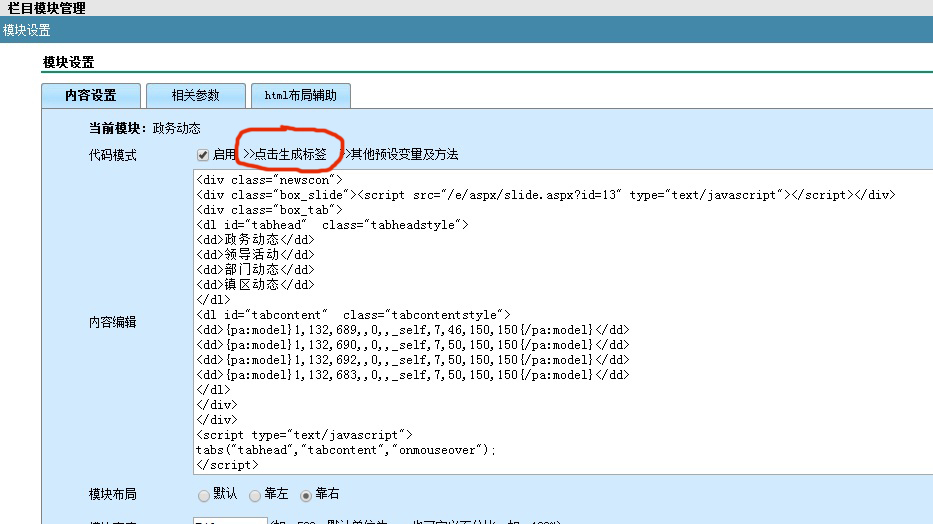Click the 领导活动 dd line in code
Screen dimensions: 933x524
point(255,255)
